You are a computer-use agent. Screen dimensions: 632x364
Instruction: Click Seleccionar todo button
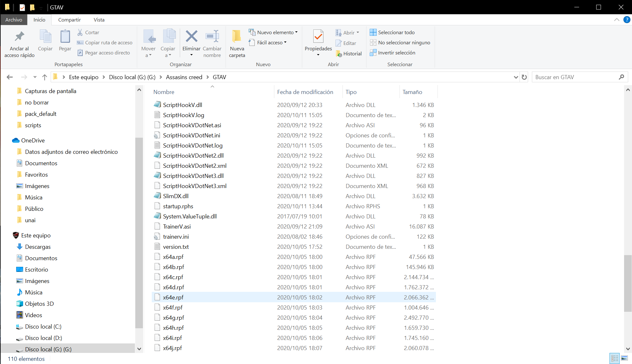coord(396,32)
